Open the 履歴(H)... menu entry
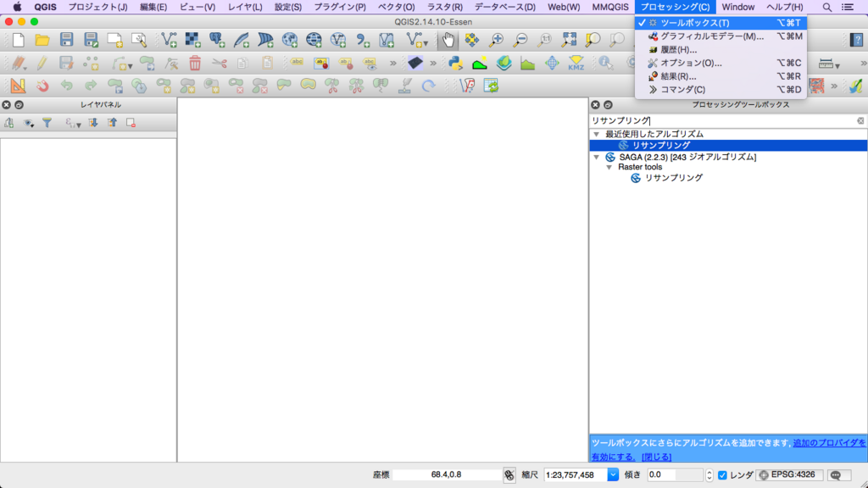The height and width of the screenshot is (488, 868). click(x=721, y=50)
